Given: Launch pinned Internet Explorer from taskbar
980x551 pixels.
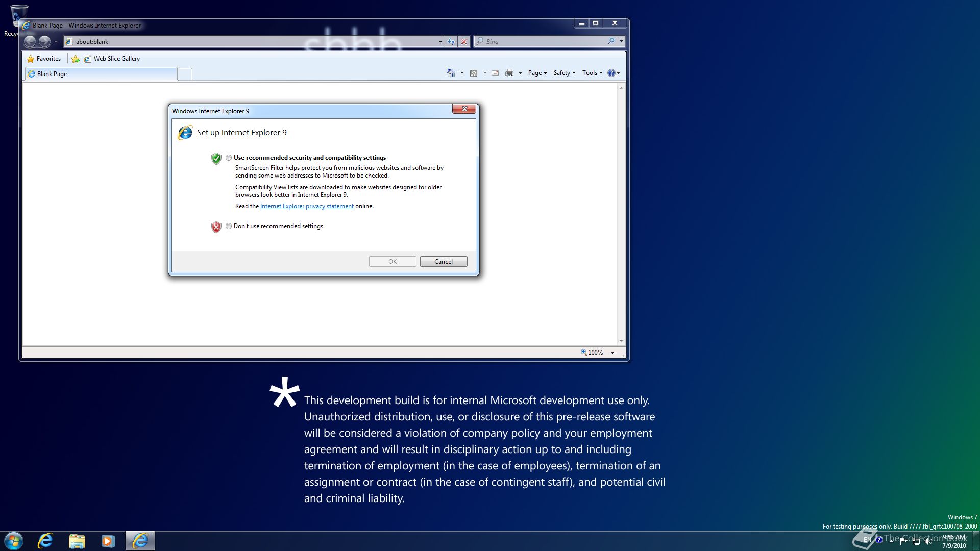Looking at the screenshot, I should pyautogui.click(x=45, y=541).
